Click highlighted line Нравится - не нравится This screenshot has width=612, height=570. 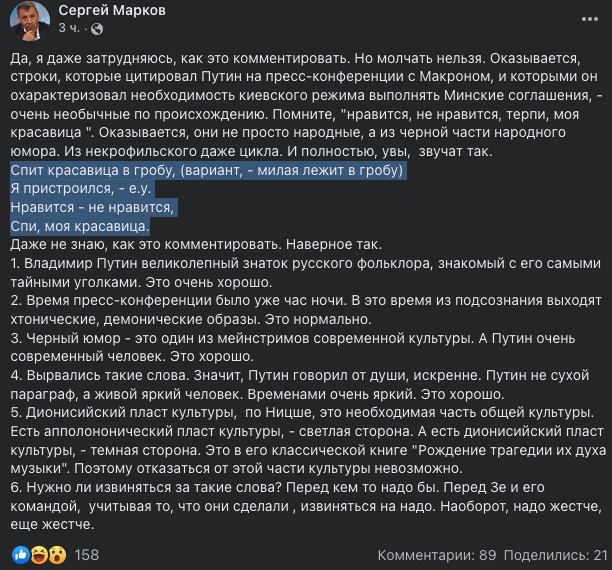click(x=92, y=207)
